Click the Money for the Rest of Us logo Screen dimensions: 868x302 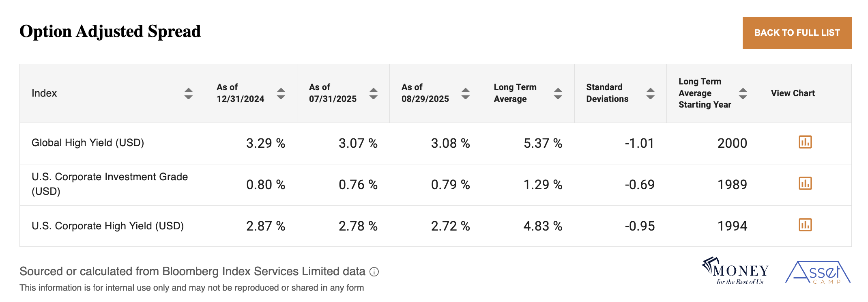(x=735, y=271)
